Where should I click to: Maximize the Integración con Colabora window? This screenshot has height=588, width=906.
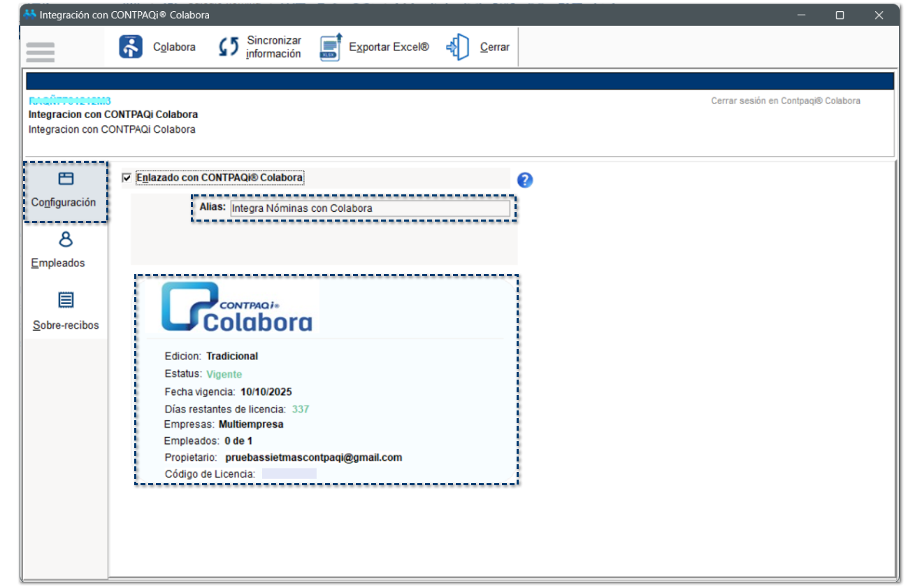840,15
